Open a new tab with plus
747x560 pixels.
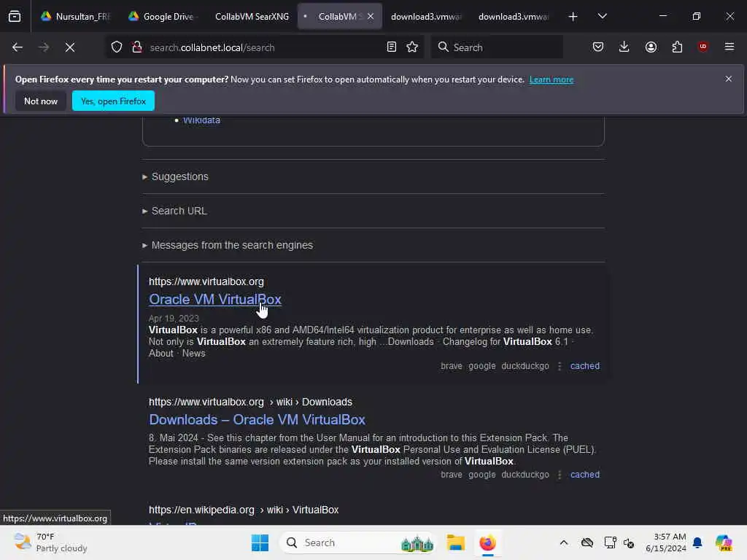tap(573, 17)
